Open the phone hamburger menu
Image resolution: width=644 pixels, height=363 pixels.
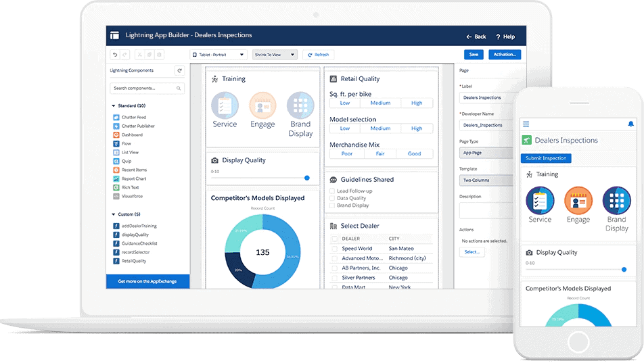click(x=526, y=124)
